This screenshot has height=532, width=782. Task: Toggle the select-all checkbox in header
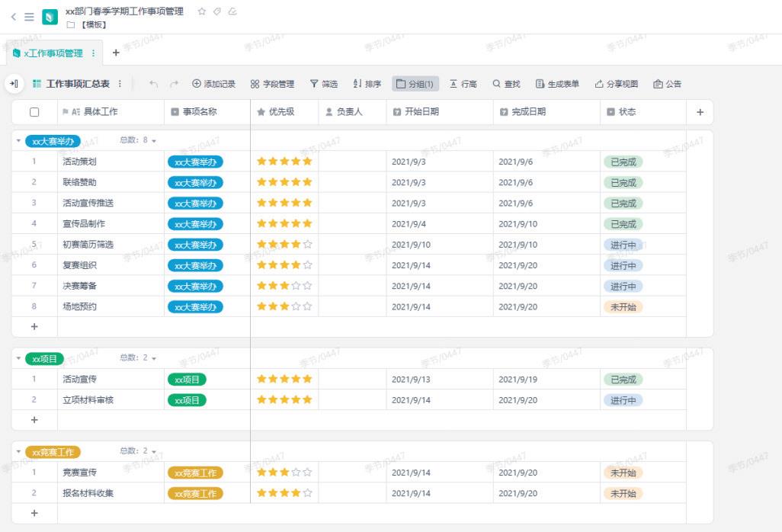[34, 112]
